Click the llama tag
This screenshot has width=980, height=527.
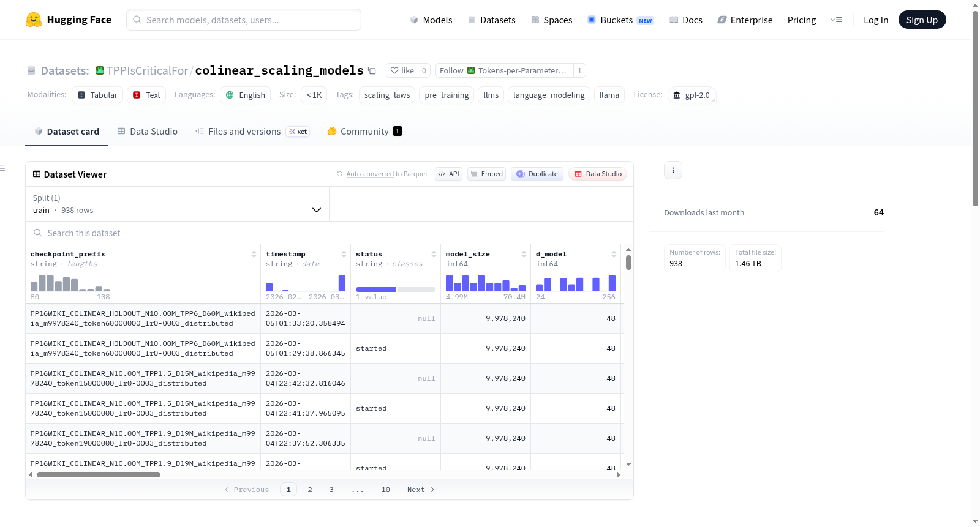[609, 95]
